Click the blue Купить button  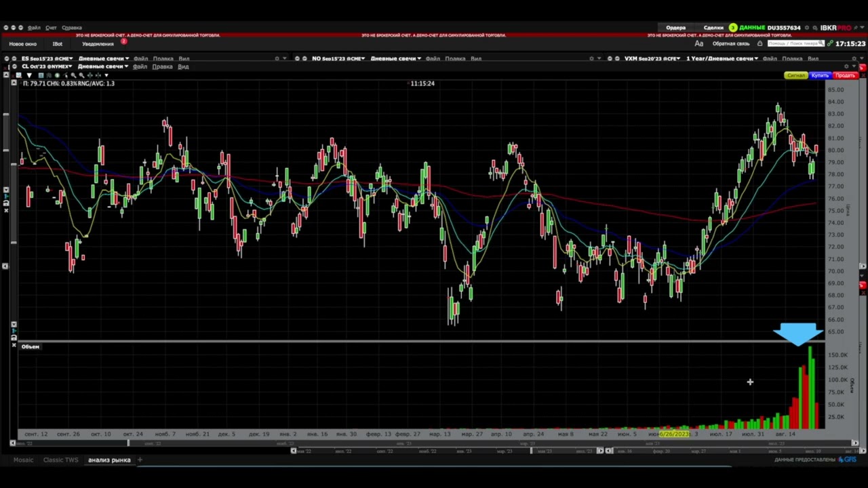tap(820, 75)
